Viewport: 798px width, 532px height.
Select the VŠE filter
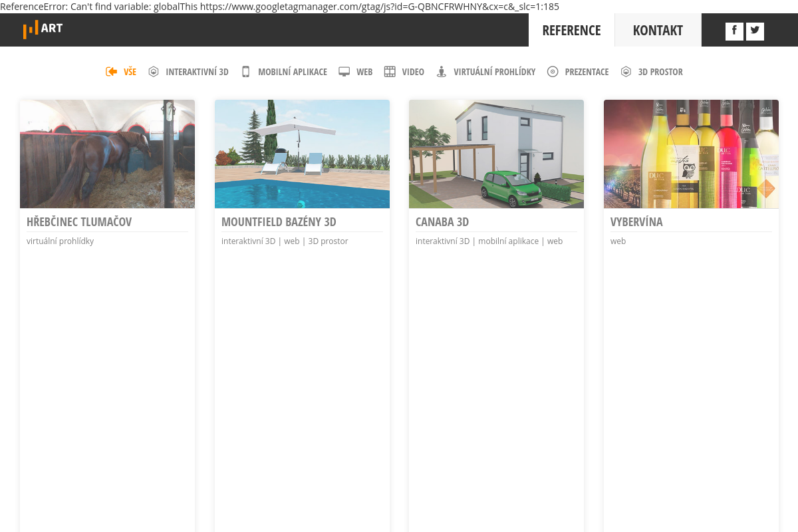coord(130,72)
